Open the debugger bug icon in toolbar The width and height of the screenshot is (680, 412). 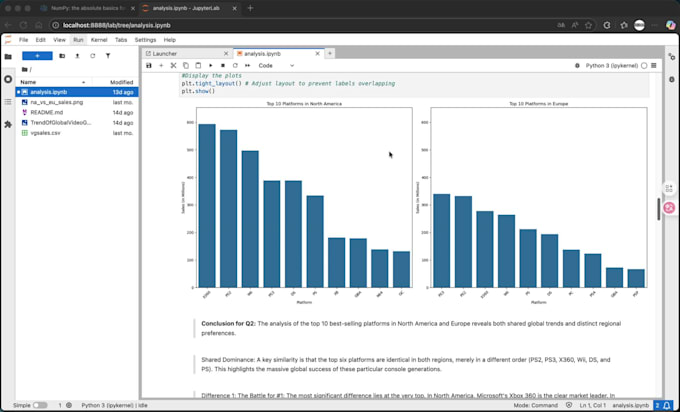577,65
